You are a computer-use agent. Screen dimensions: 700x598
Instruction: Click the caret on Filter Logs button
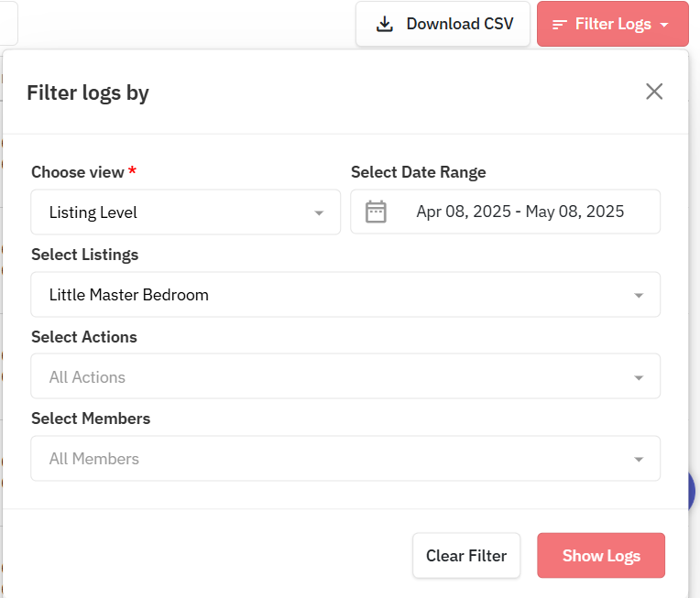(x=664, y=25)
